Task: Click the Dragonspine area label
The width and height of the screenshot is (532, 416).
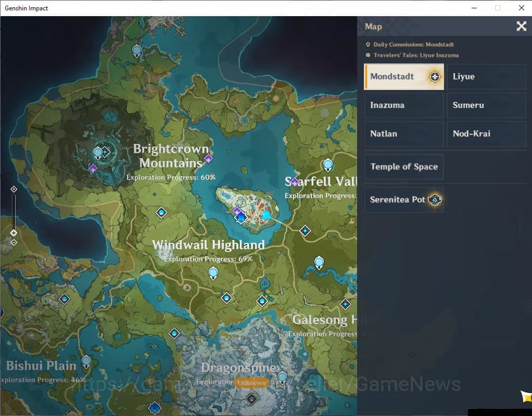Action: (x=238, y=368)
